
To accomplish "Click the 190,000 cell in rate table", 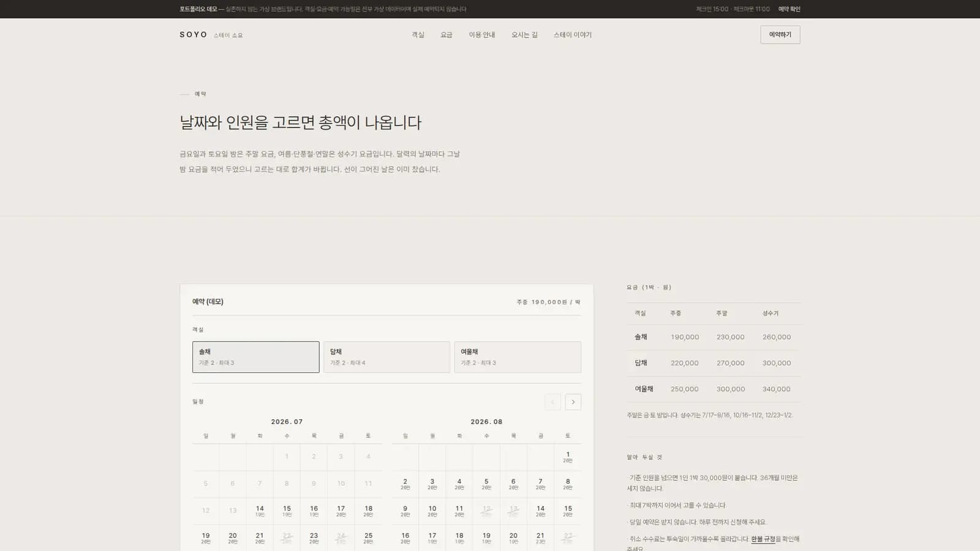I will click(x=685, y=337).
